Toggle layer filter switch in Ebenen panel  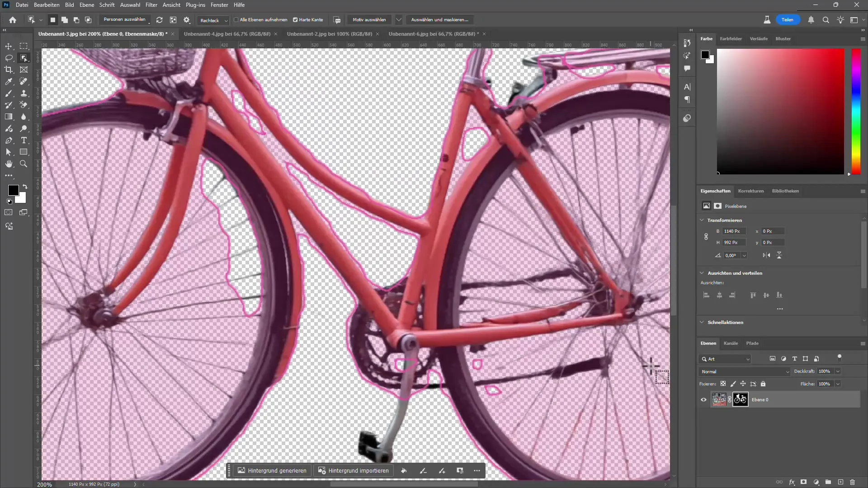point(840,357)
